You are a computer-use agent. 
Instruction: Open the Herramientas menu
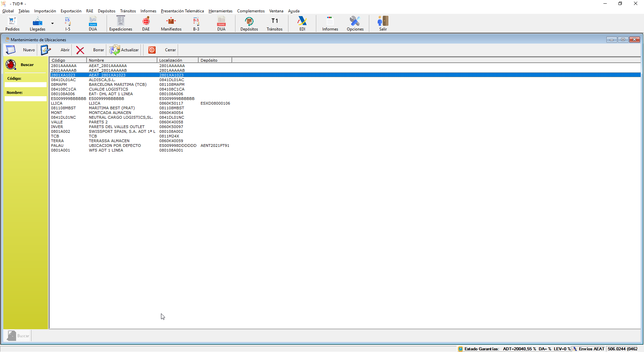point(220,11)
